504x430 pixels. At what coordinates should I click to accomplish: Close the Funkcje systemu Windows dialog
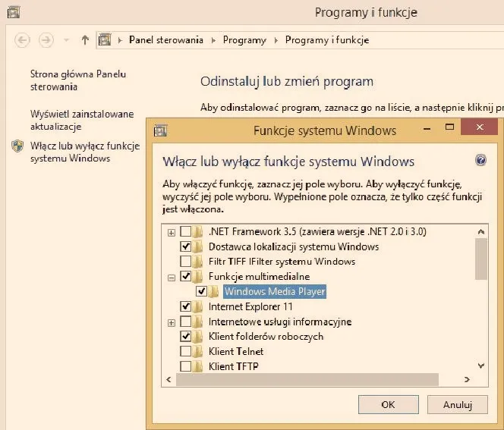pyautogui.click(x=480, y=127)
